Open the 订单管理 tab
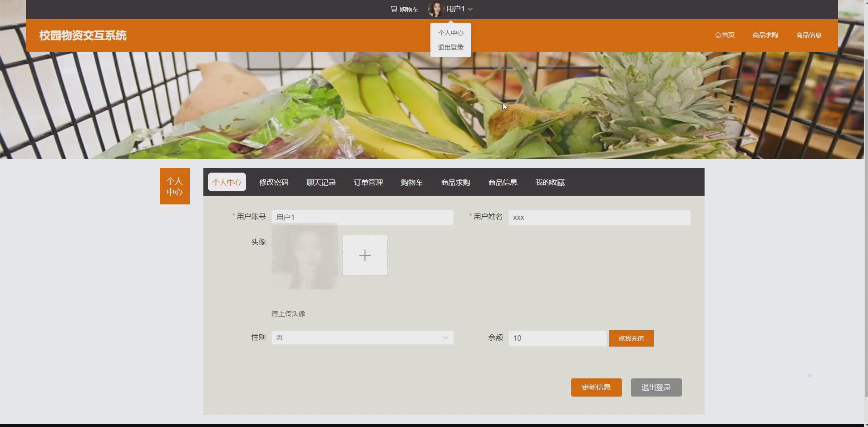 point(368,182)
